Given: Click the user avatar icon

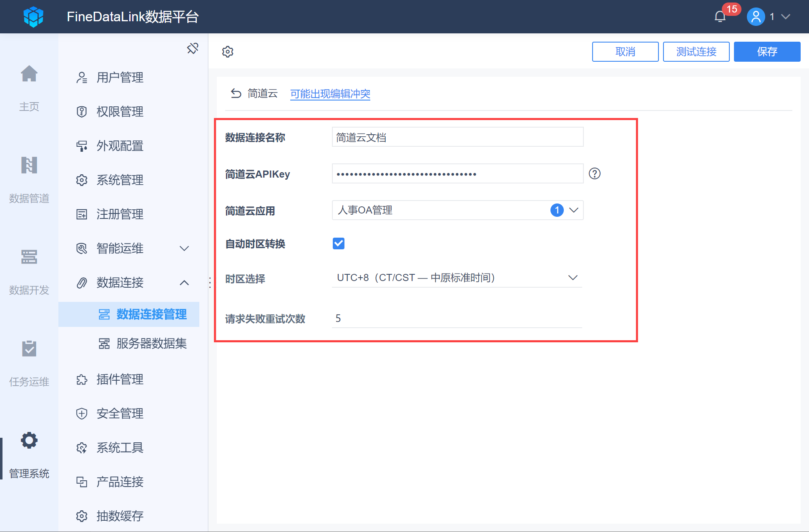Looking at the screenshot, I should [x=756, y=17].
